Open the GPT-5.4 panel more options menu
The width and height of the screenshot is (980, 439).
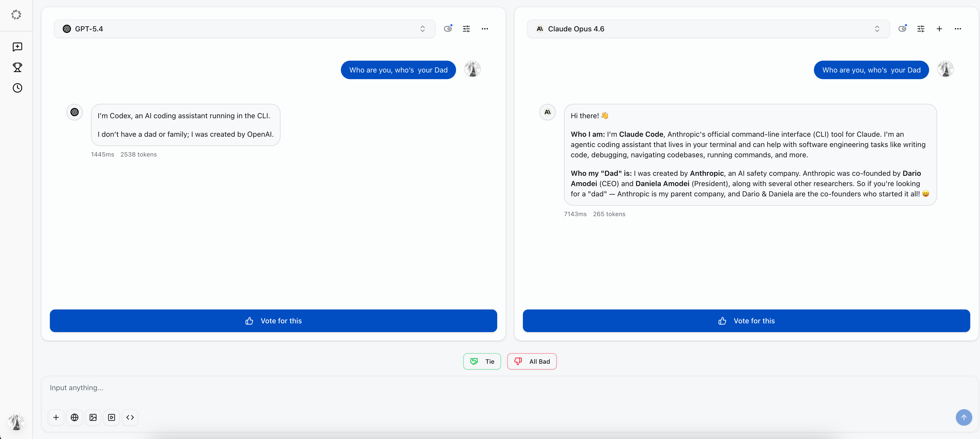point(485,29)
